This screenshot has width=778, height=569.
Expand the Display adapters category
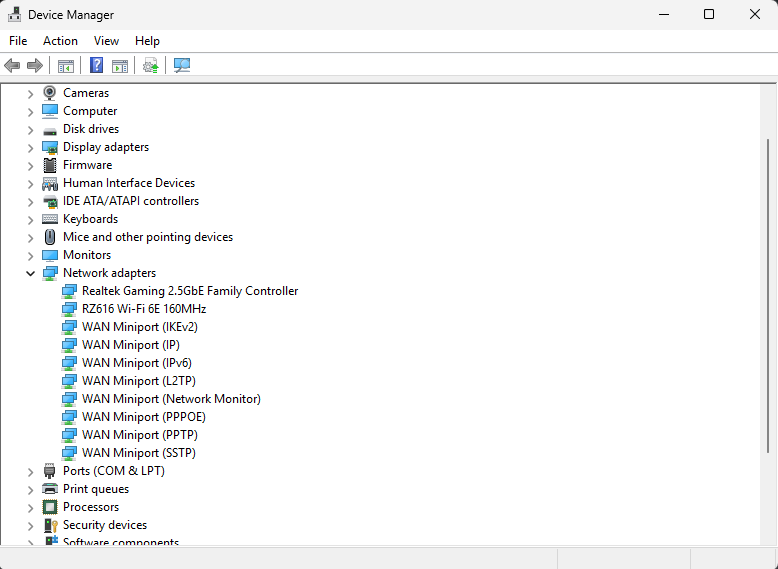[x=30, y=147]
